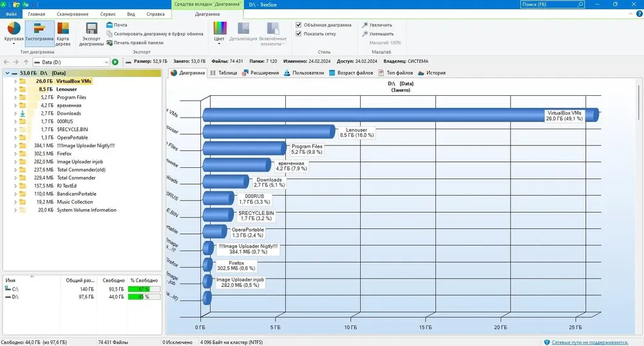This screenshot has width=644, height=346.
Task: Click the Увеличить zoom in icon
Action: click(365, 25)
